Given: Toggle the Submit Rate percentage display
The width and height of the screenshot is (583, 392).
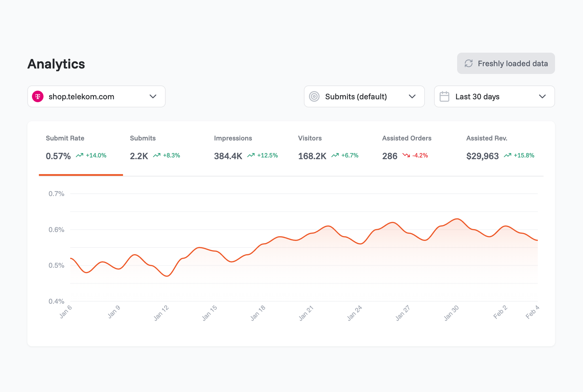Looking at the screenshot, I should (x=58, y=156).
